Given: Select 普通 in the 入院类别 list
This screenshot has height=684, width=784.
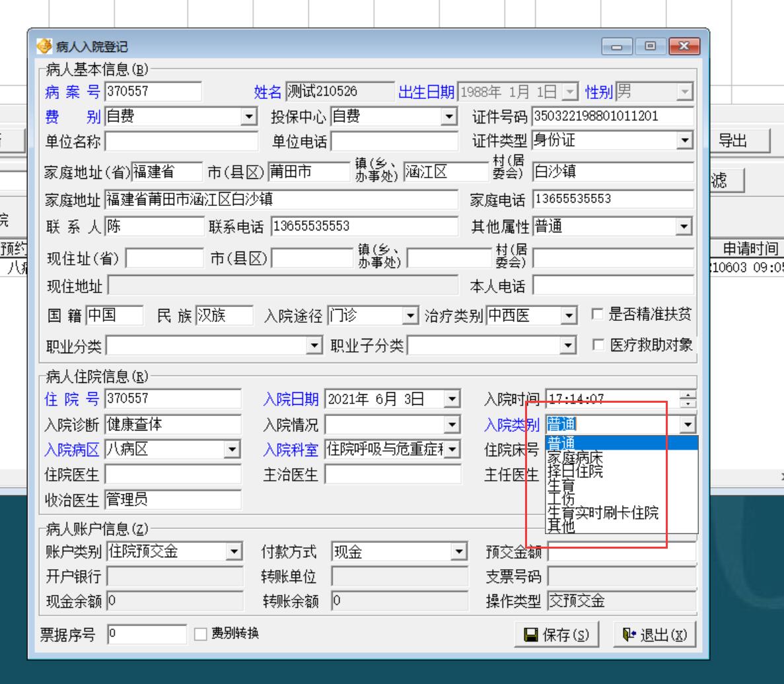Looking at the screenshot, I should tap(622, 442).
